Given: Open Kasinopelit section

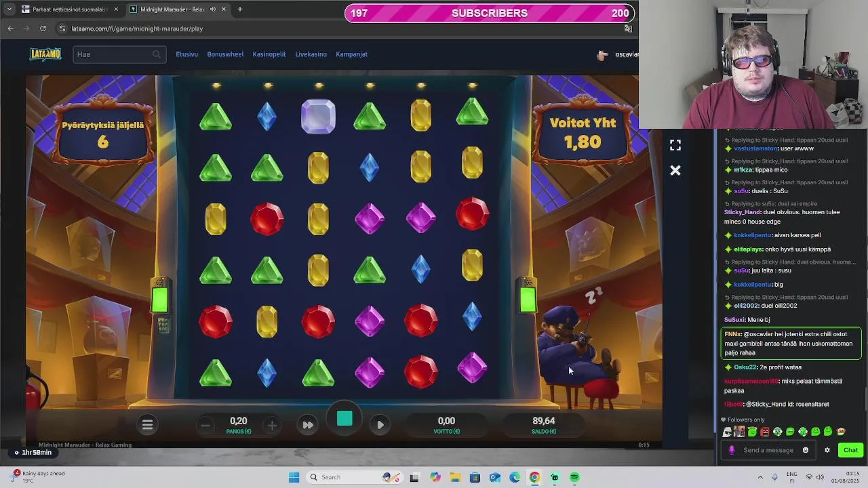Looking at the screenshot, I should (269, 54).
